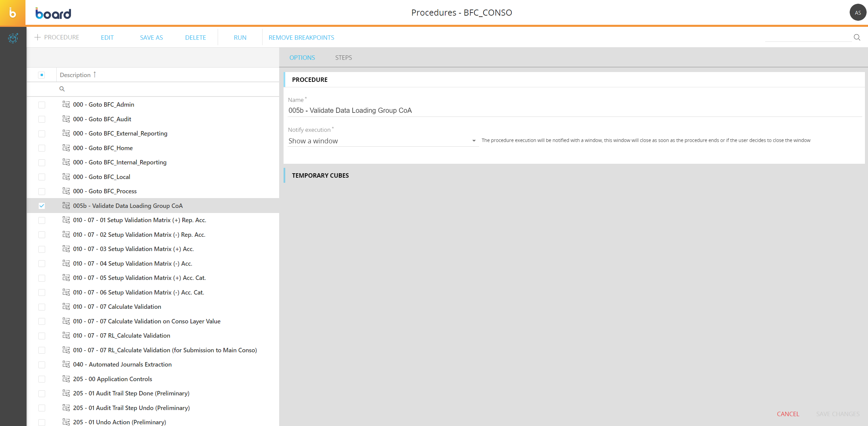Screen dimensions: 868x426
Task: Click the RUN button
Action: coord(240,38)
